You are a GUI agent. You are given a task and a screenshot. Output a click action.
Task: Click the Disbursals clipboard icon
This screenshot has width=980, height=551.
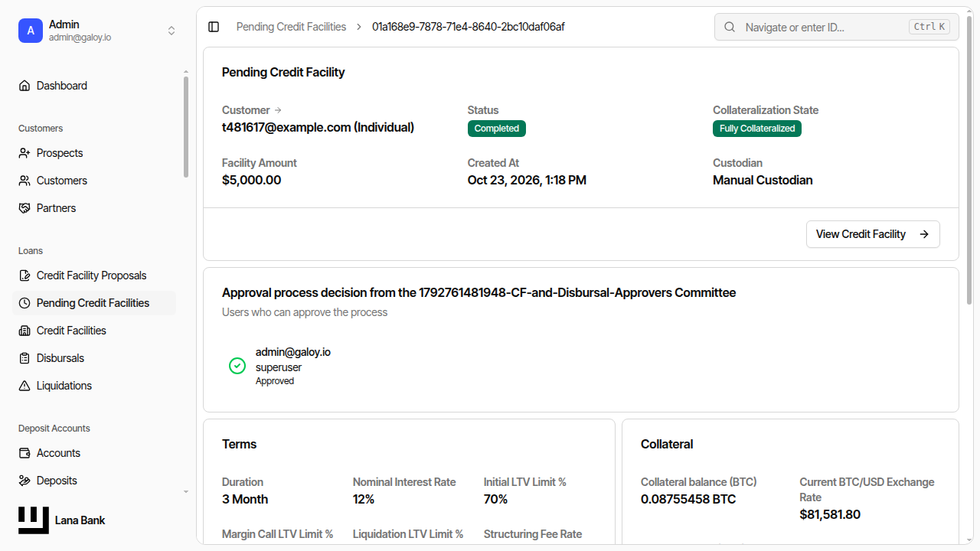click(x=24, y=358)
